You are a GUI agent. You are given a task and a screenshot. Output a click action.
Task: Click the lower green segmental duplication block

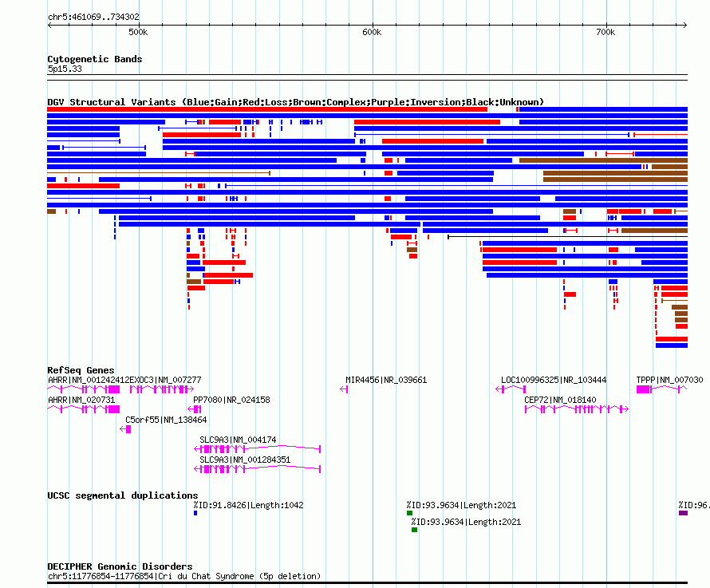(x=414, y=530)
